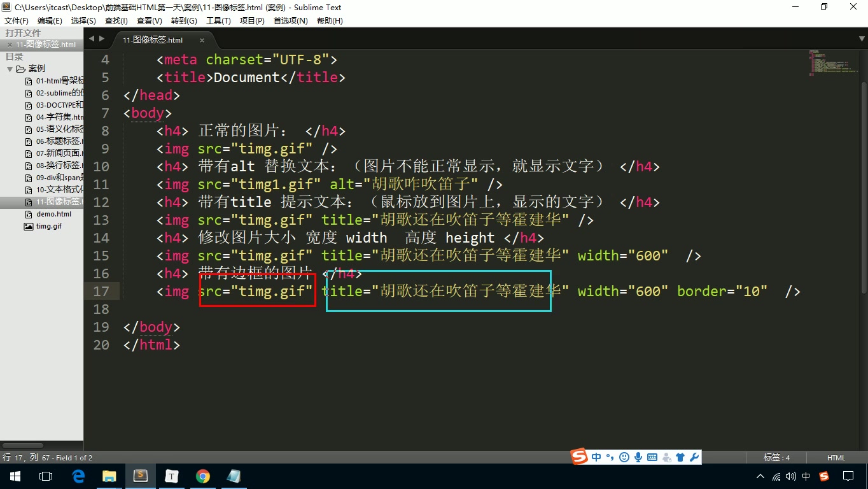868x489 pixels.
Task: Click line number 17 in gutter
Action: pos(101,291)
